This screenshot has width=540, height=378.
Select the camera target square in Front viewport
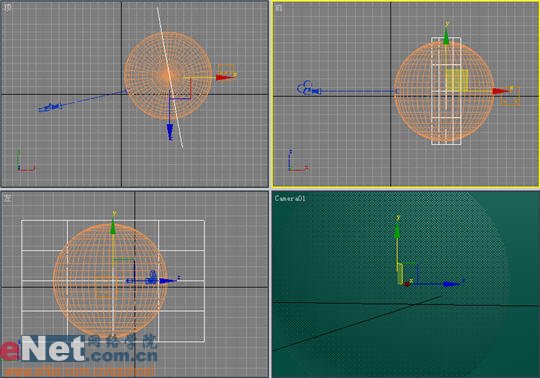[x=397, y=91]
